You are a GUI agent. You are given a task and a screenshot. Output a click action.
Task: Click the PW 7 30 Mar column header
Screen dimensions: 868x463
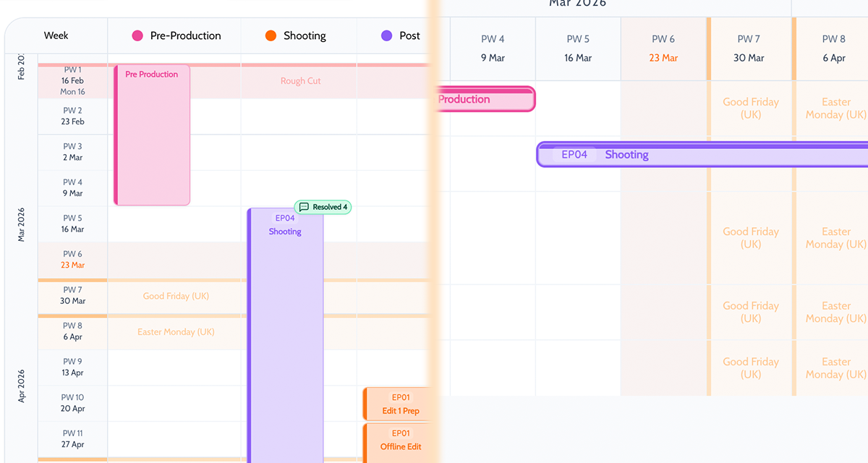(749, 48)
